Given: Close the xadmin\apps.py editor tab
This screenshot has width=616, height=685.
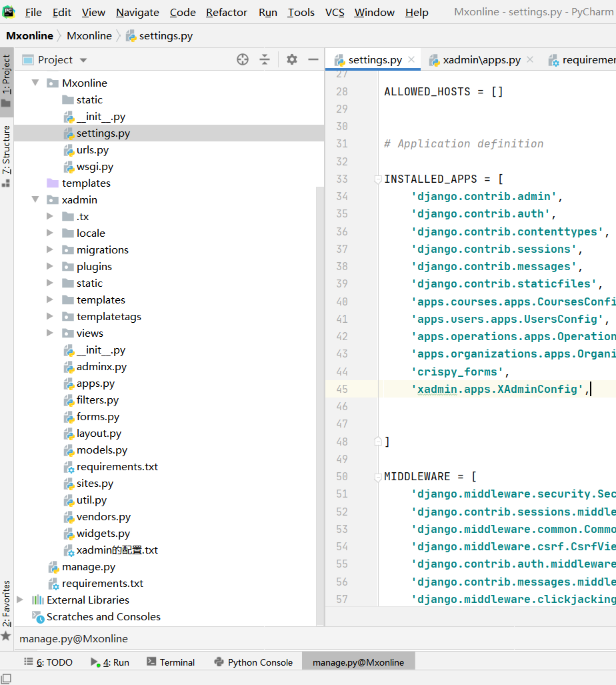Looking at the screenshot, I should 530,59.
